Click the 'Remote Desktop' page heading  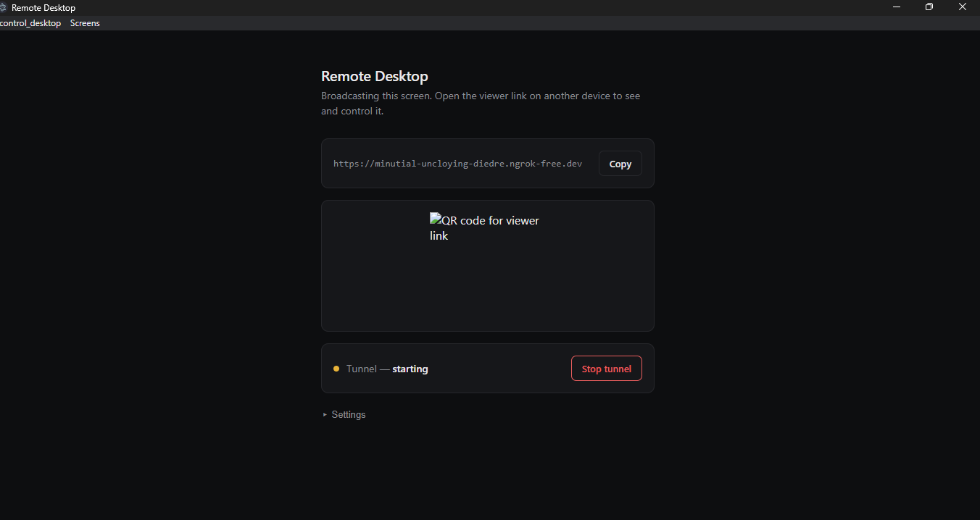375,76
